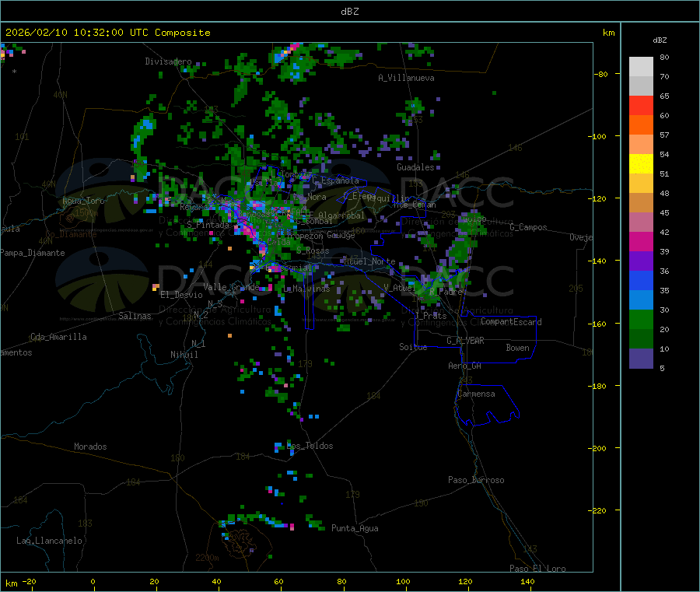Click the Cda_Amarilla place label

[x=58, y=337]
